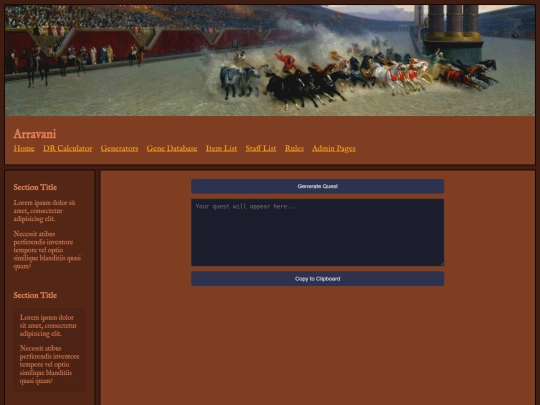Focus the quest output text area
Viewport: 540px width, 405px height.
(318, 232)
